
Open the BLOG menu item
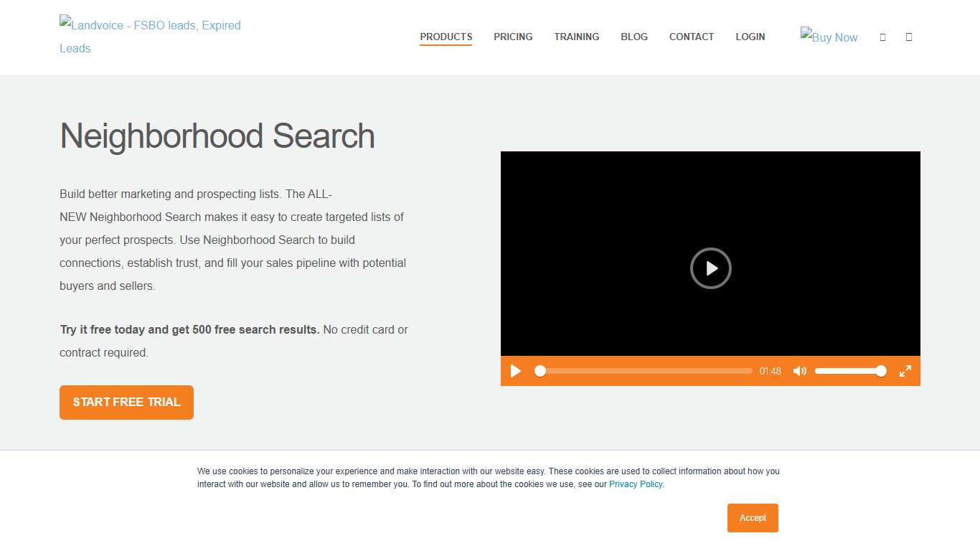(x=634, y=37)
